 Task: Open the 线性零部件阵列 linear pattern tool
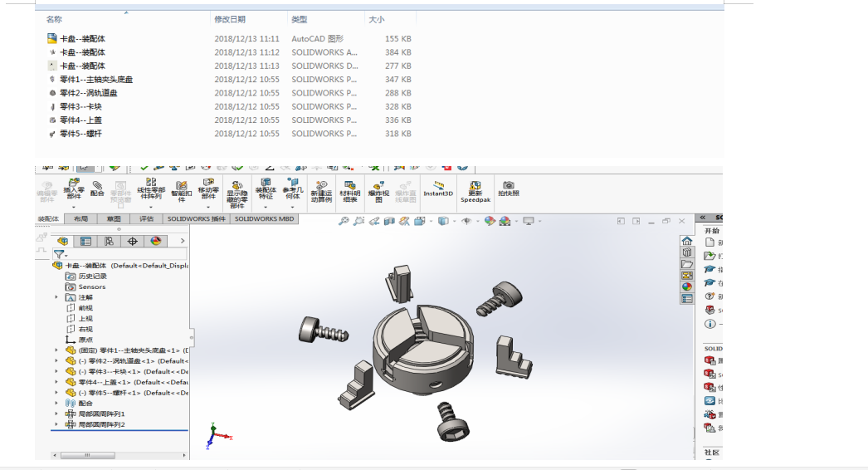click(151, 189)
